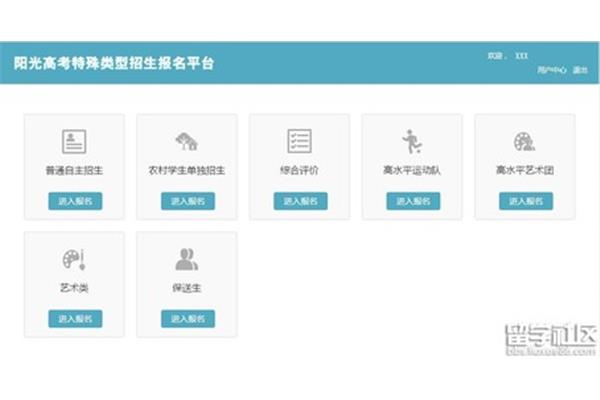
Task: Click the 保送生 label
Action: point(187,287)
